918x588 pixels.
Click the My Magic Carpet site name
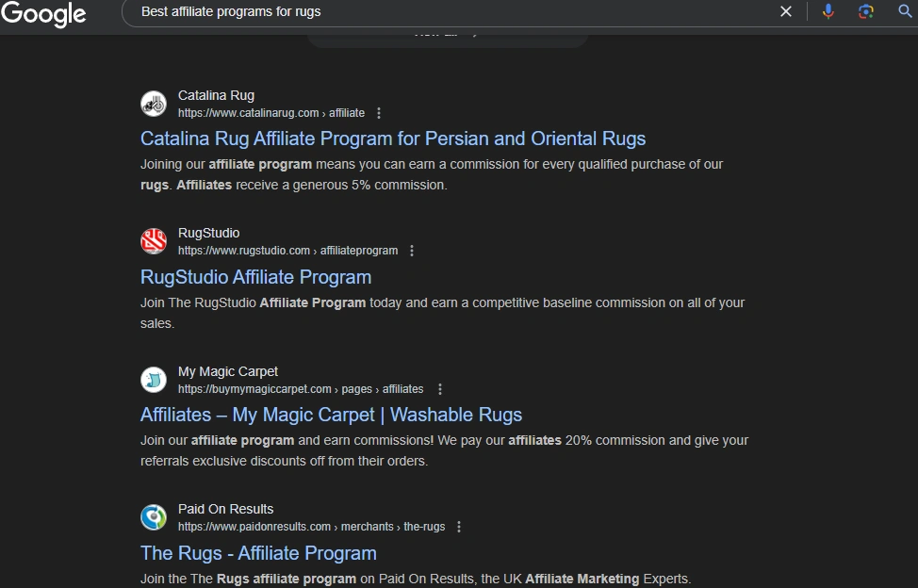tap(228, 371)
